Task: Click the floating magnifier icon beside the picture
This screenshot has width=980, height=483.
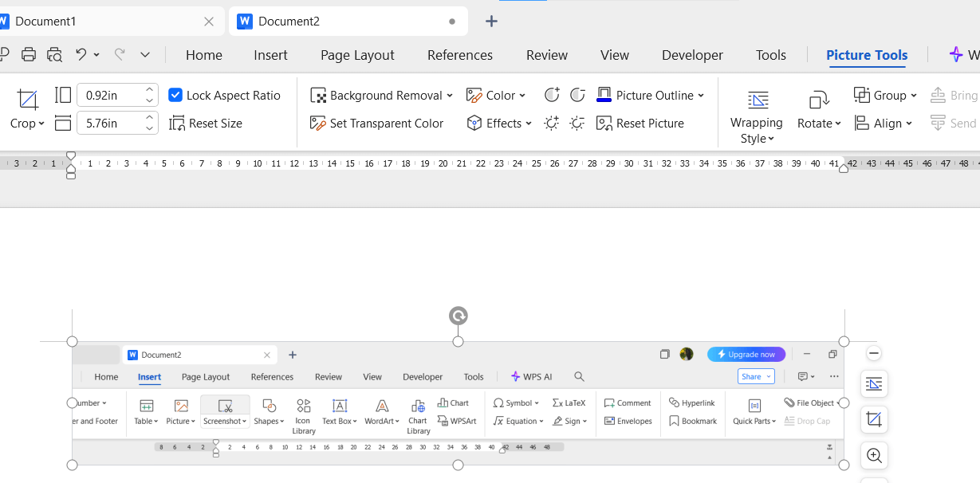Action: click(x=874, y=456)
